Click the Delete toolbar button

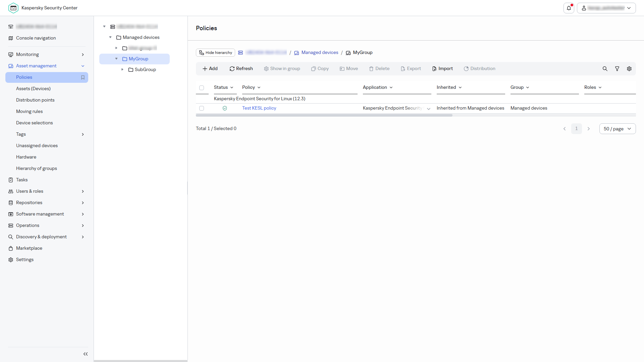[x=379, y=69]
